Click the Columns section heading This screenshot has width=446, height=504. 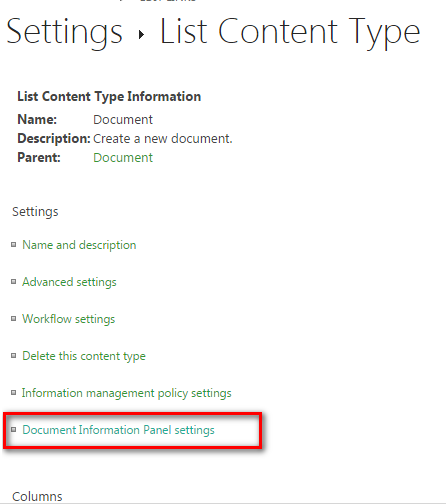pos(37,497)
